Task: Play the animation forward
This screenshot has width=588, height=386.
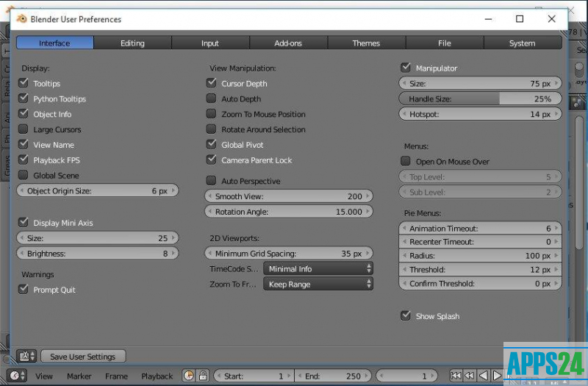Action: (497, 376)
